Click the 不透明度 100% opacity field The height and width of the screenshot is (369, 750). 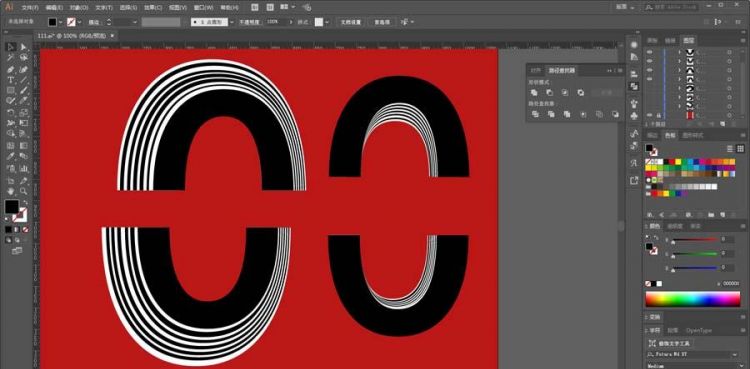276,22
